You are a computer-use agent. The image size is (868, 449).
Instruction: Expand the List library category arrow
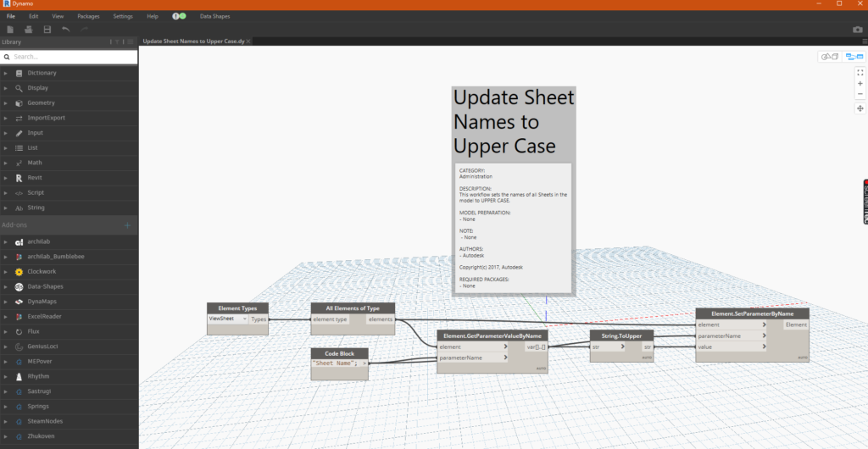[x=6, y=147]
